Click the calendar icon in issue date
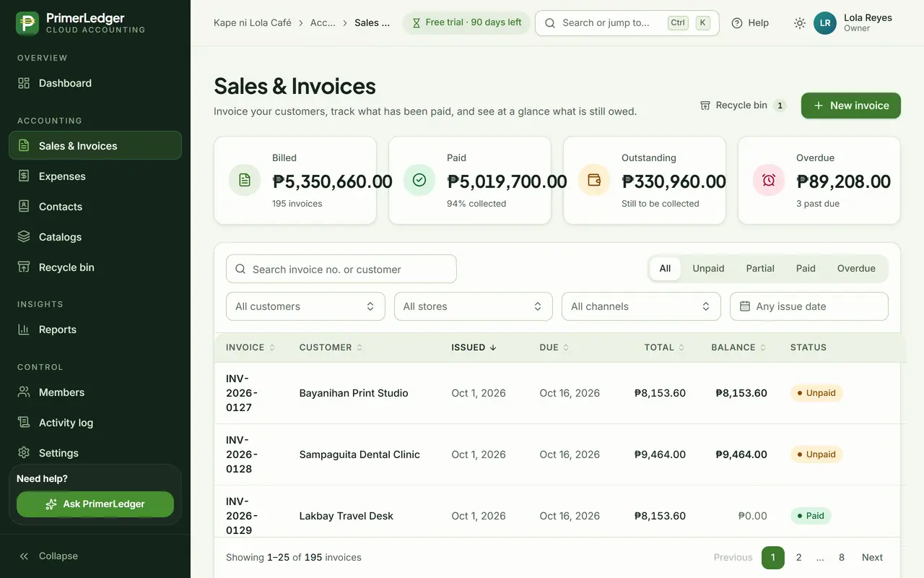This screenshot has height=578, width=924. [x=745, y=306]
